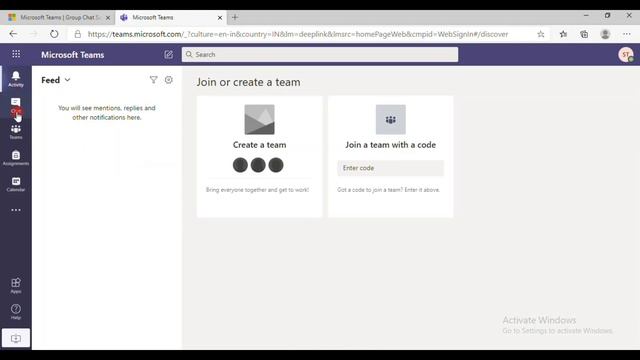Click the "Bring everyone together" caption
640x360 pixels.
(258, 190)
